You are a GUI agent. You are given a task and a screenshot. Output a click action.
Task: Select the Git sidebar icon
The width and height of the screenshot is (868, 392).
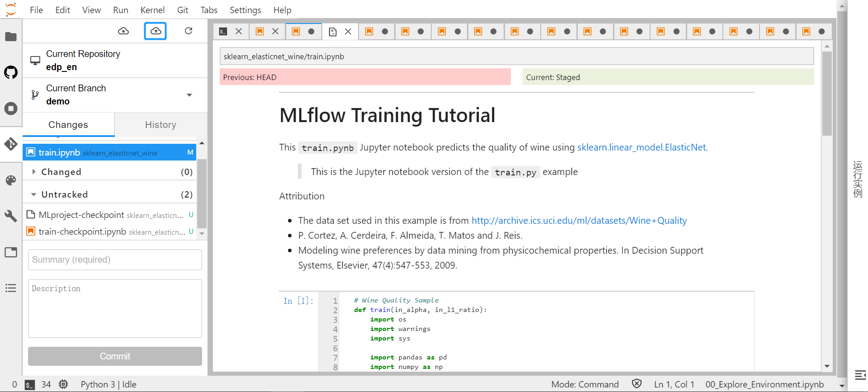point(11,144)
